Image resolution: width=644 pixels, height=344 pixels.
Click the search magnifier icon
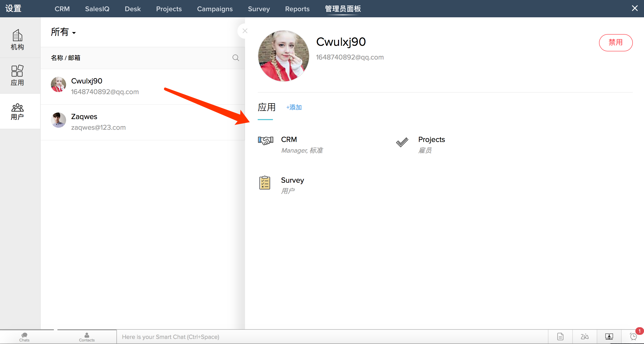[x=236, y=58]
